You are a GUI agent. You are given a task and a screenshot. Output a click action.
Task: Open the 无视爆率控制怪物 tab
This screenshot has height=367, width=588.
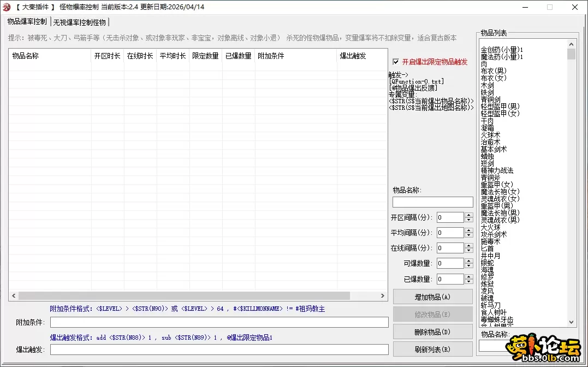coord(80,22)
